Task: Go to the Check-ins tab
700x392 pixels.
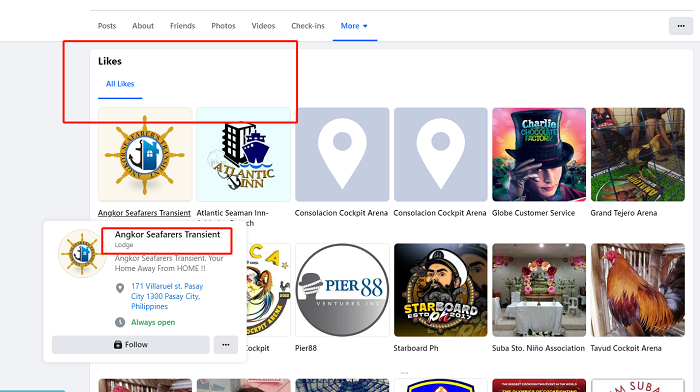Action: point(308,26)
